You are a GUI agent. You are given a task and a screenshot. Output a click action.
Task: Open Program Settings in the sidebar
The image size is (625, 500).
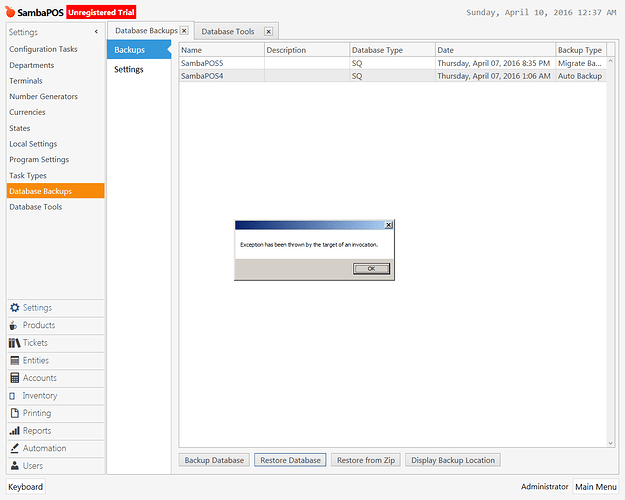coord(39,159)
